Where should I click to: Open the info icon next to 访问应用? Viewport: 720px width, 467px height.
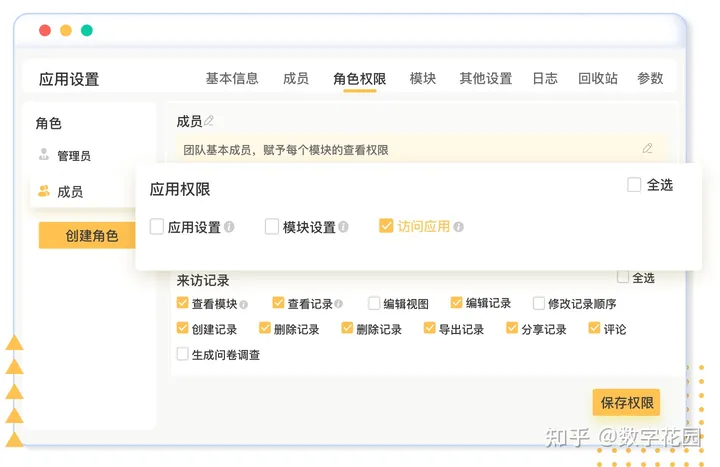[458, 227]
